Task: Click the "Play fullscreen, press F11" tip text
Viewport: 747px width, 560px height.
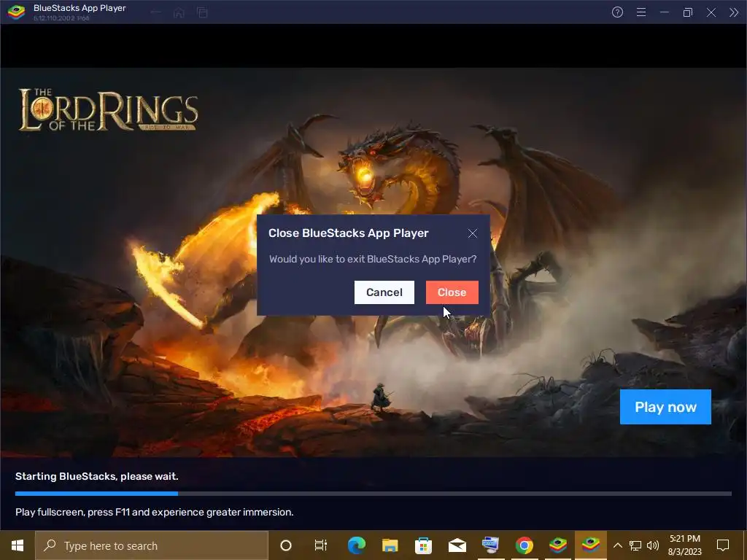Action: pos(155,512)
